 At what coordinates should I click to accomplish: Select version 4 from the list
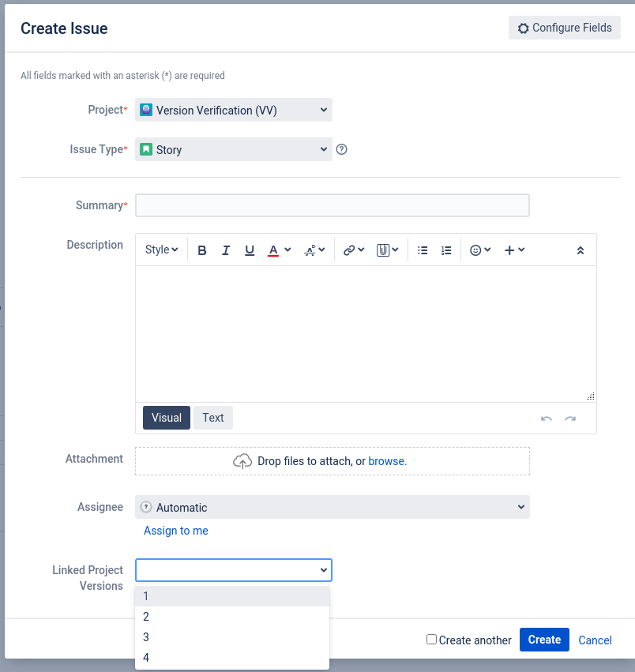[232, 658]
